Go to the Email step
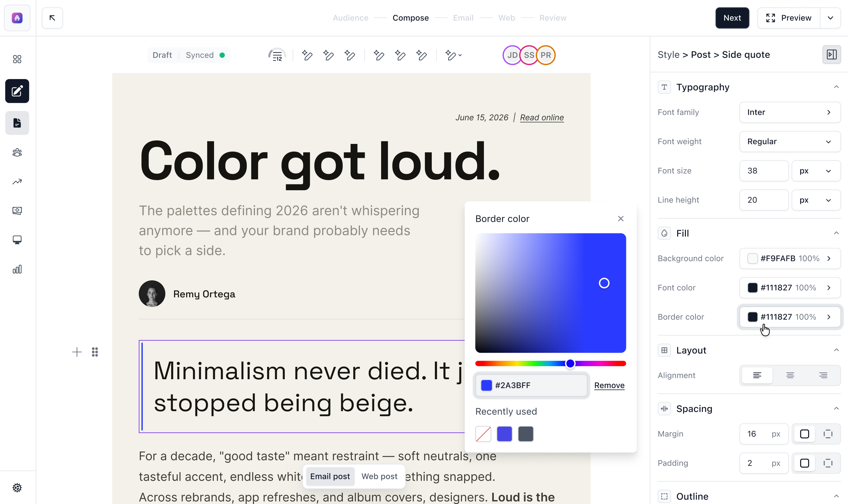 point(463,18)
